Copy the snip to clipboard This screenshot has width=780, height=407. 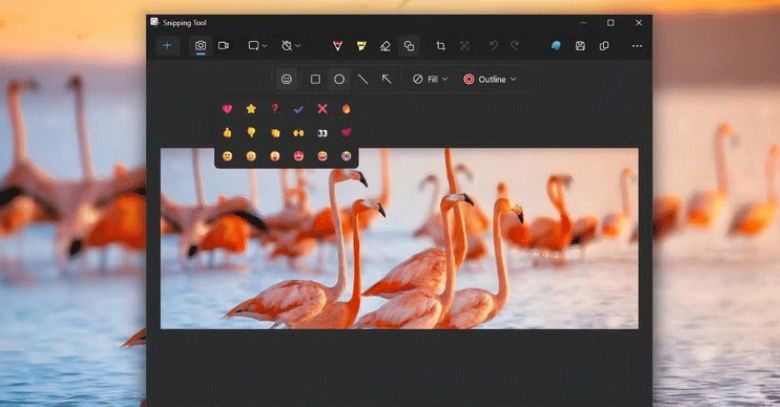point(604,46)
